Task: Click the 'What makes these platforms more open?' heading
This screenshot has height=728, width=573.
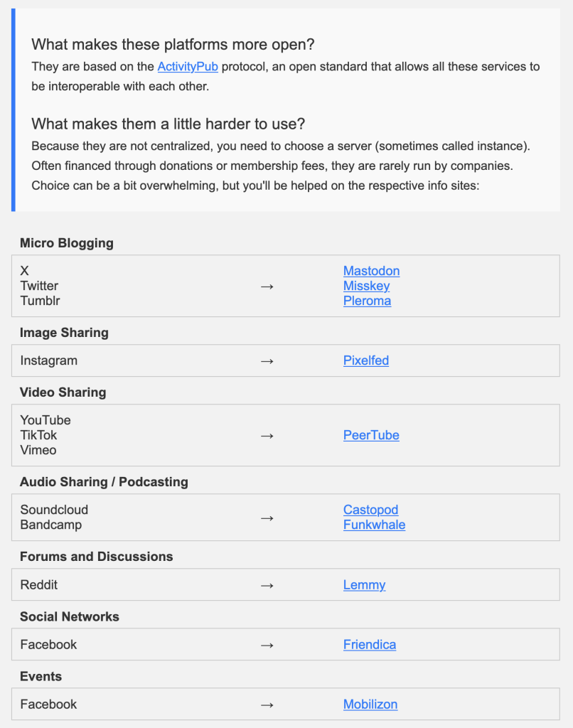Action: pyautogui.click(x=173, y=45)
